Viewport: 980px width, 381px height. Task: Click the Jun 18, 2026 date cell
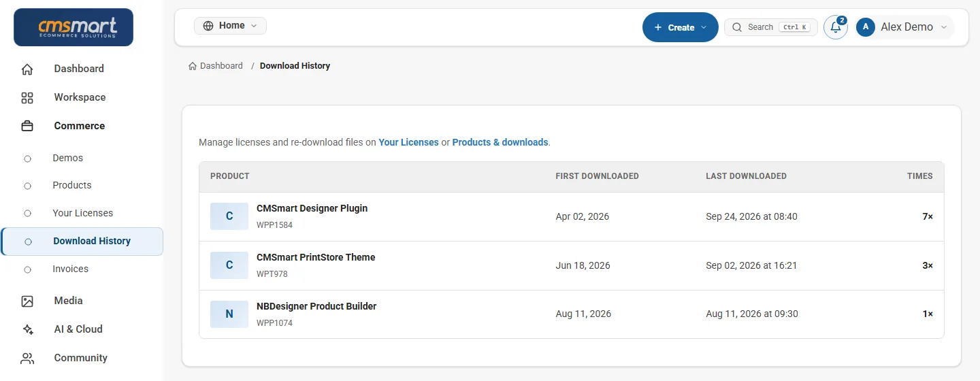point(583,265)
